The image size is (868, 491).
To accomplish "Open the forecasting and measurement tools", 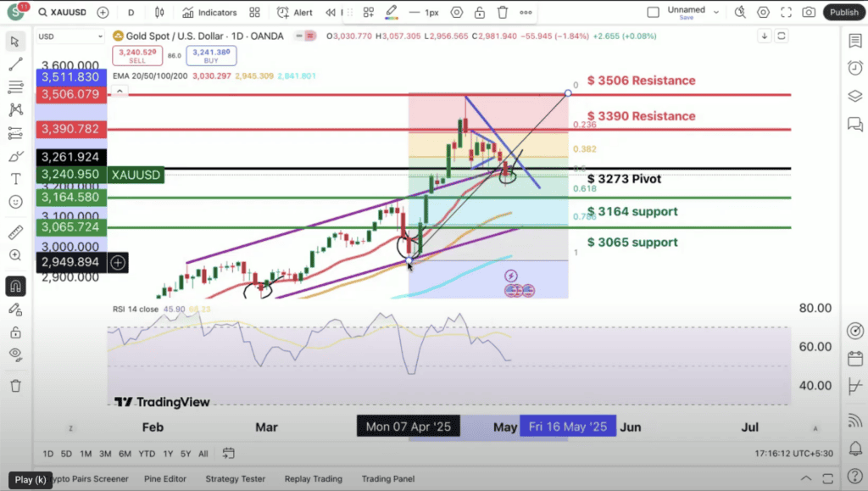I will point(15,133).
